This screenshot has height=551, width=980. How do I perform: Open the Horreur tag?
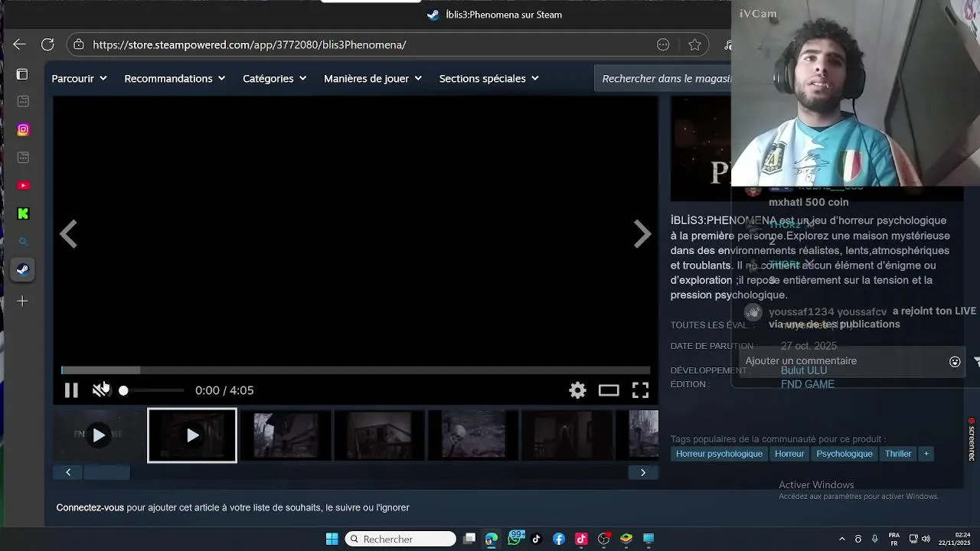pos(789,454)
